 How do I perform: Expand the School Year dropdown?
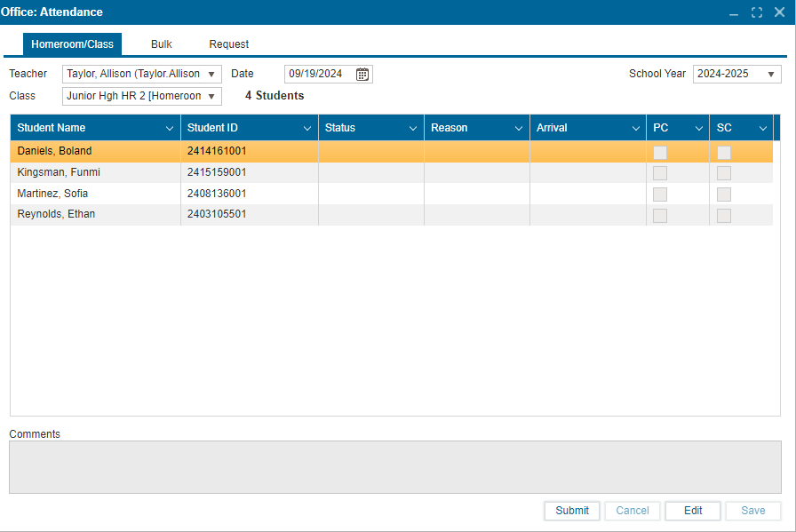coord(770,75)
